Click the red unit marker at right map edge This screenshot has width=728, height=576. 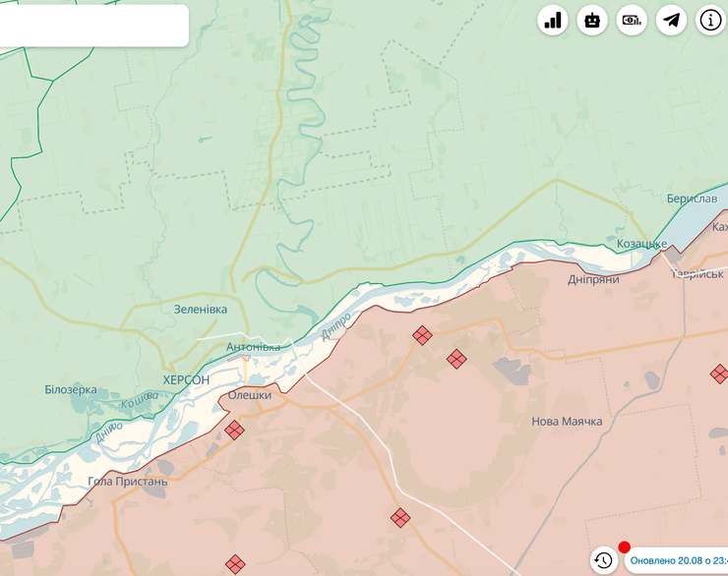[719, 374]
